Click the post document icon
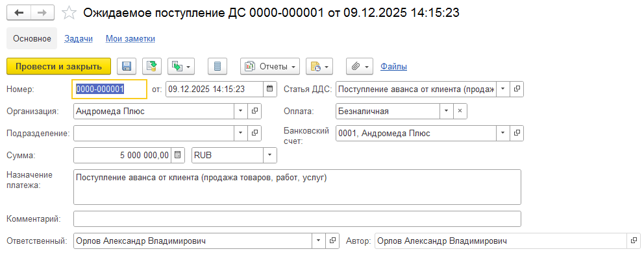 152,66
